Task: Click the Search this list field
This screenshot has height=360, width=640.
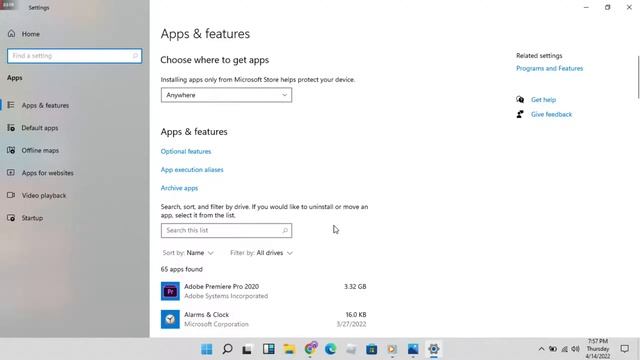Action: pyautogui.click(x=226, y=231)
